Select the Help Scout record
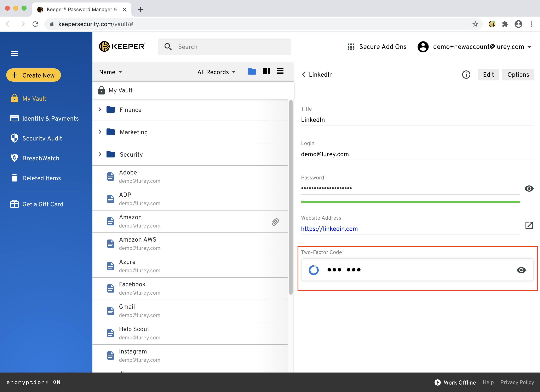Image resolution: width=540 pixels, height=392 pixels. click(x=190, y=333)
